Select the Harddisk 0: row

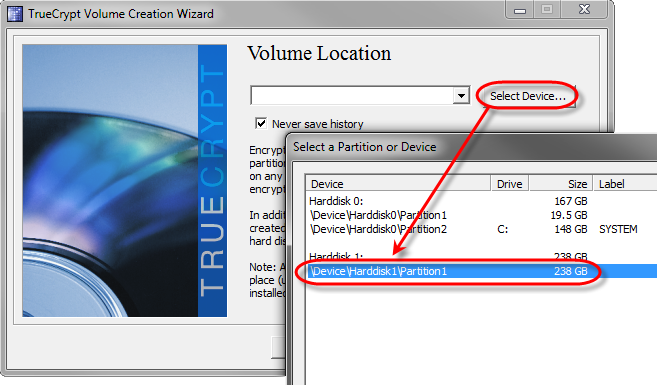coord(482,201)
